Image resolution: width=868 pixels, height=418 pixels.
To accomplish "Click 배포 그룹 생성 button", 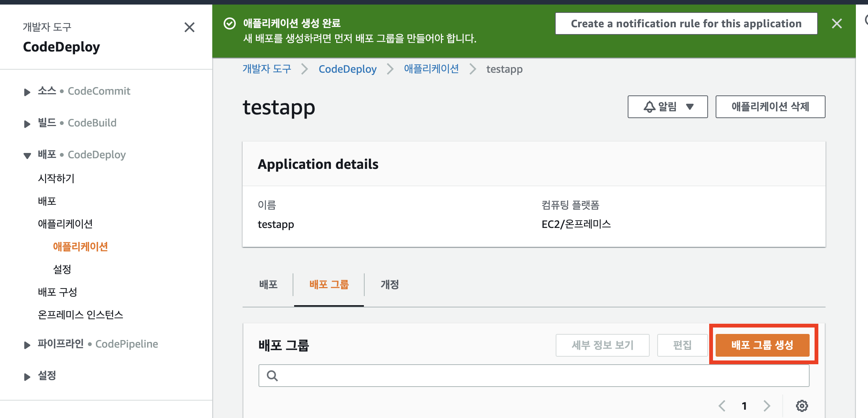I will [x=762, y=345].
